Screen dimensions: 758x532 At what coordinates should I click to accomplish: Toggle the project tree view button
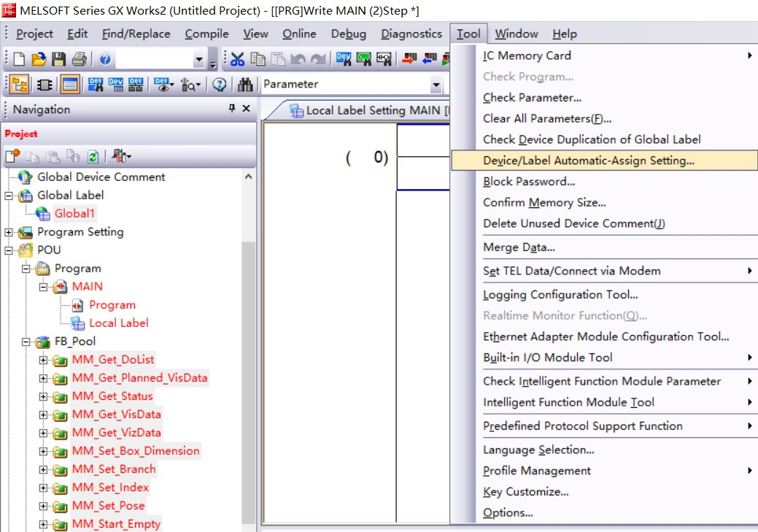[x=18, y=82]
